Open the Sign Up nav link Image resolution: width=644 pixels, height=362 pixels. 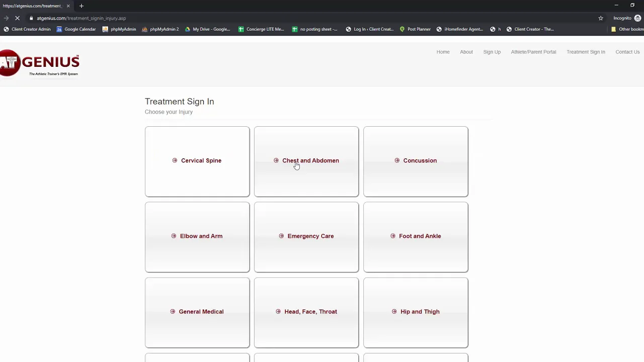pos(492,52)
